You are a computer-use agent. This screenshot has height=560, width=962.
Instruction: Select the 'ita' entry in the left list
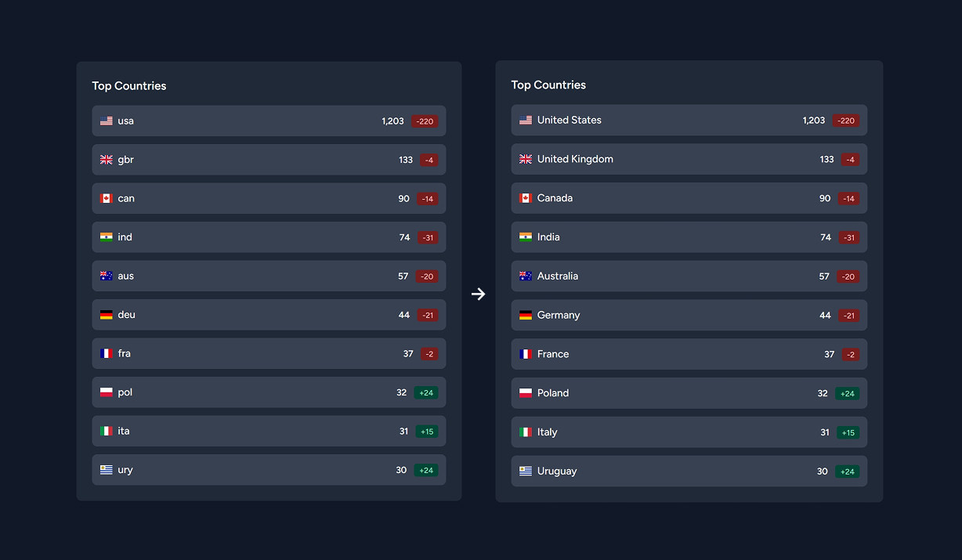269,431
